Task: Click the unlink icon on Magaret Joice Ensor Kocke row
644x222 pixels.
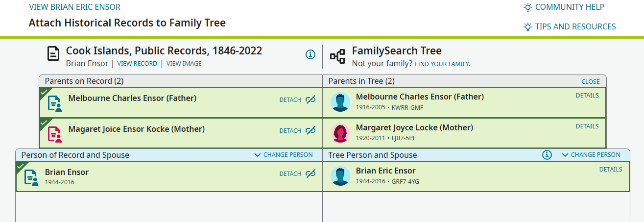Action: click(310, 130)
